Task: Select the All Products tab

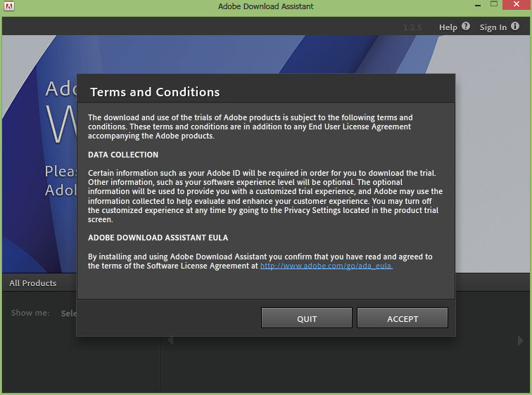Action: [x=33, y=283]
